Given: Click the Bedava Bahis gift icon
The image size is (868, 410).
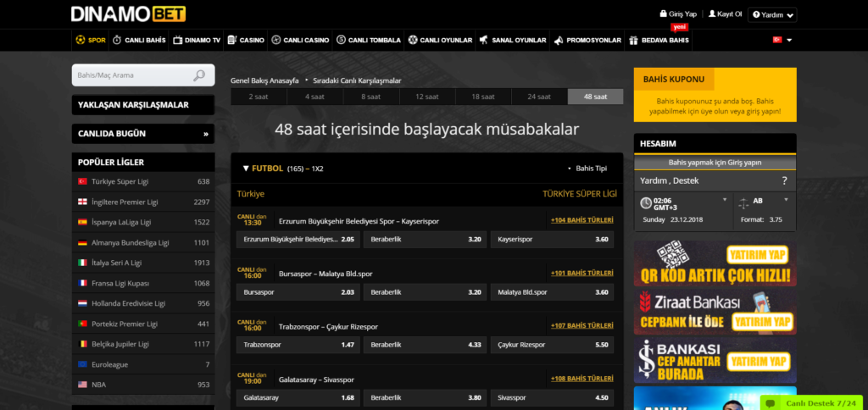Looking at the screenshot, I should (634, 40).
